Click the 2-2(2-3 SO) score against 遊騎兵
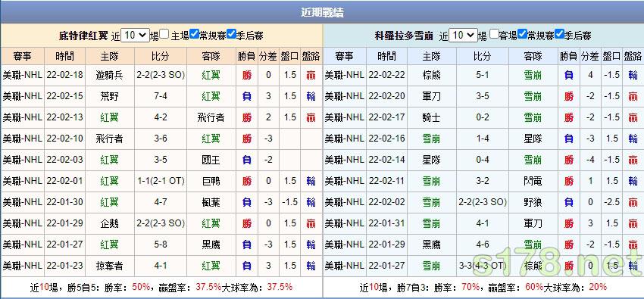Viewport: 644px width, 299px height. coord(160,75)
